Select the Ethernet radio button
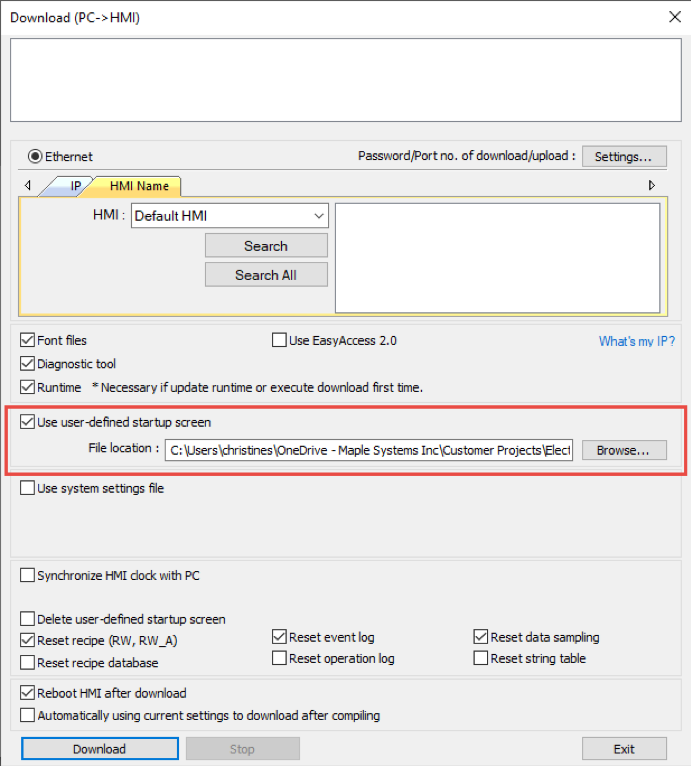The width and height of the screenshot is (691, 766). (35, 157)
